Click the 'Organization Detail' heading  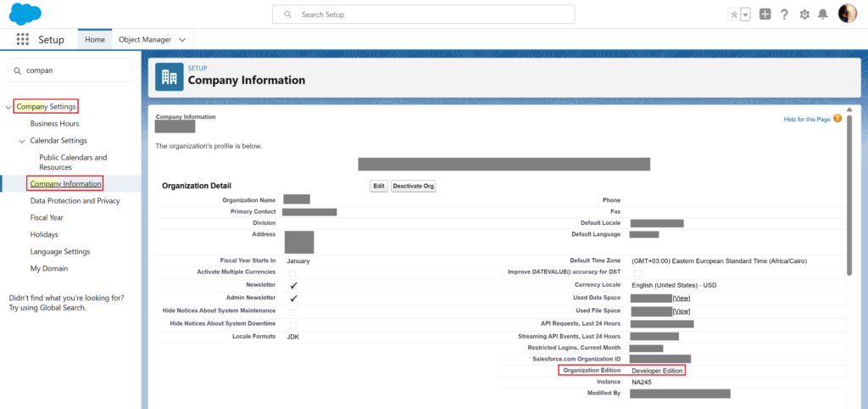tap(197, 186)
